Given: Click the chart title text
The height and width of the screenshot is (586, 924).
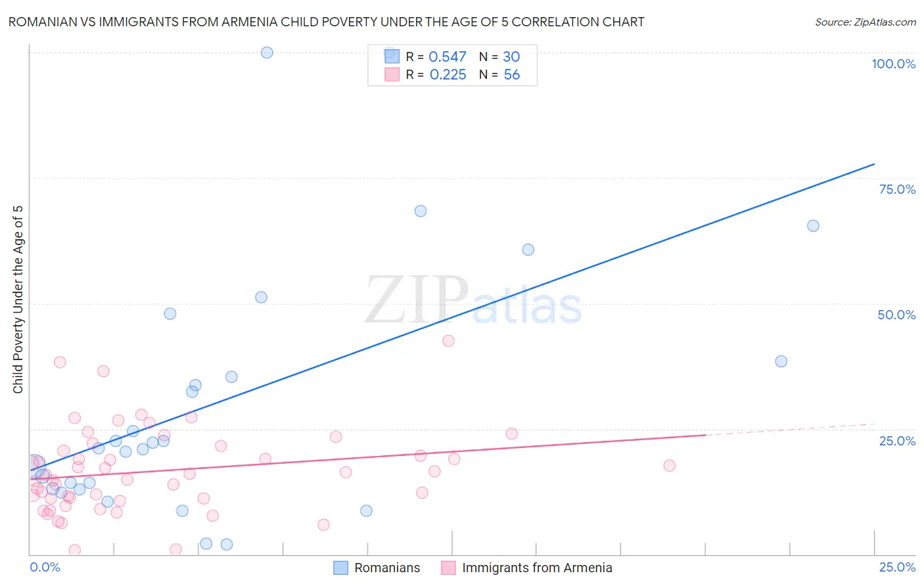Looking at the screenshot, I should point(326,22).
